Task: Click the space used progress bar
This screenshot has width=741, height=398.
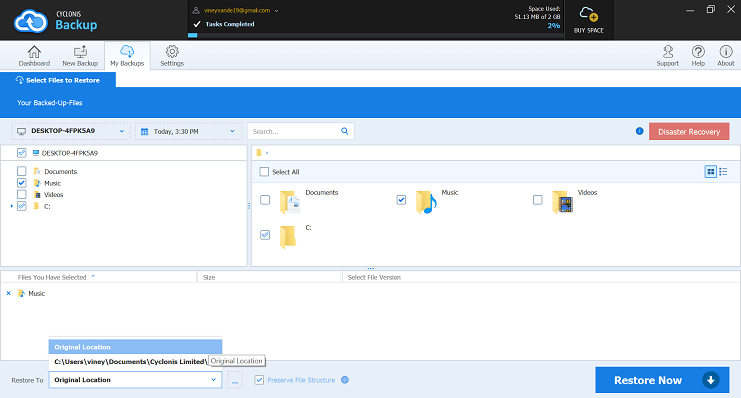Action: (376, 35)
